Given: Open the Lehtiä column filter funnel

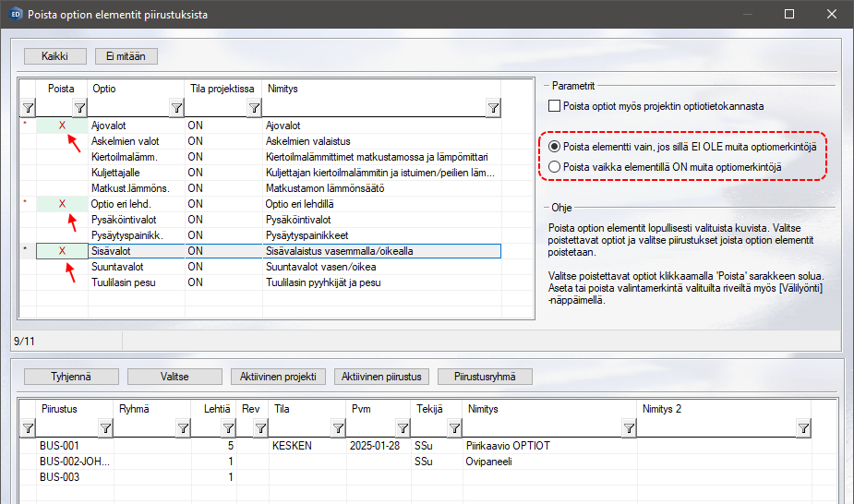Looking at the screenshot, I should click(228, 427).
